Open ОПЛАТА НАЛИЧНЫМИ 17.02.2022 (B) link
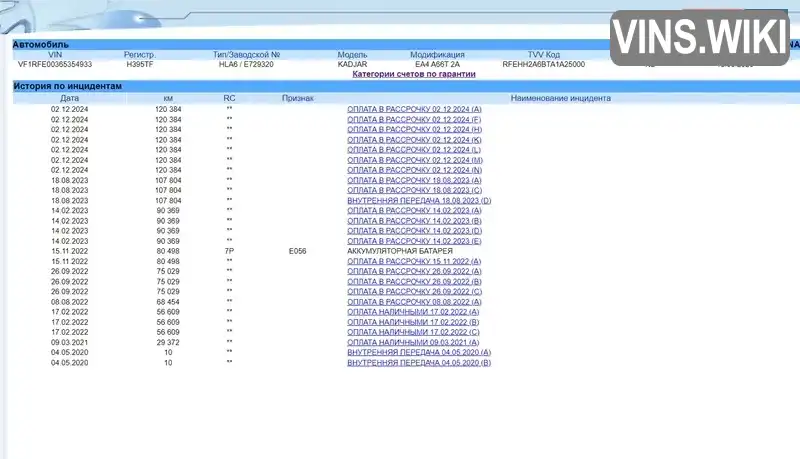The height and width of the screenshot is (459, 800). coord(413,322)
